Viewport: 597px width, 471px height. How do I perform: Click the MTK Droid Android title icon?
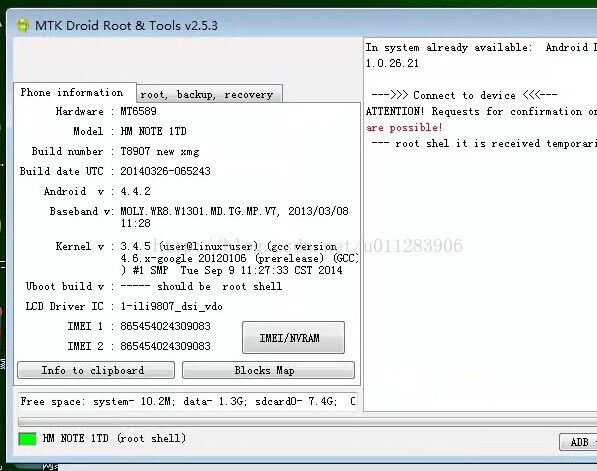click(x=23, y=26)
